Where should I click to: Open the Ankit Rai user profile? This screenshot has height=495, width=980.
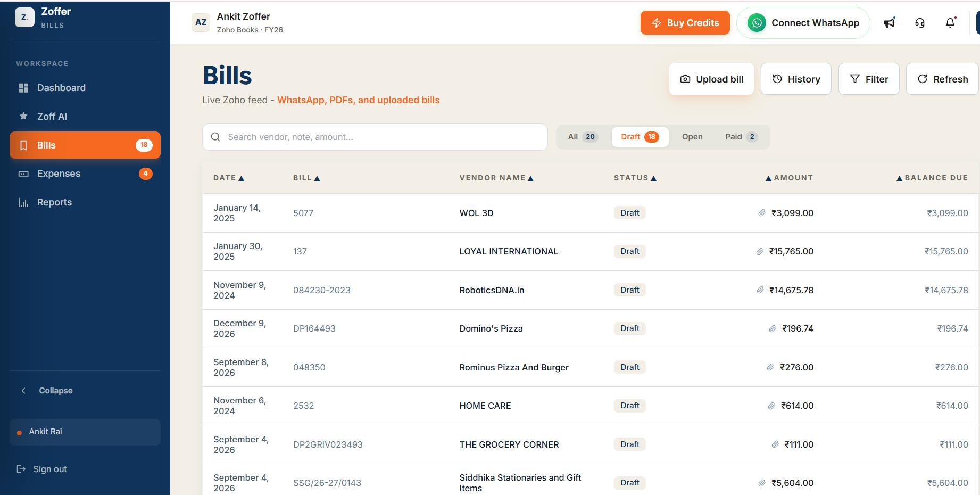(x=85, y=432)
